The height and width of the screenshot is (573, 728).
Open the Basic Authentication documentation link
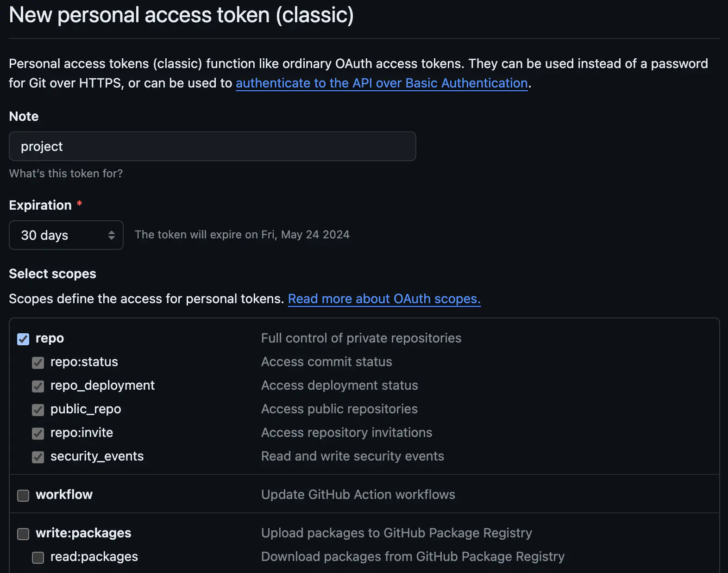(x=382, y=83)
